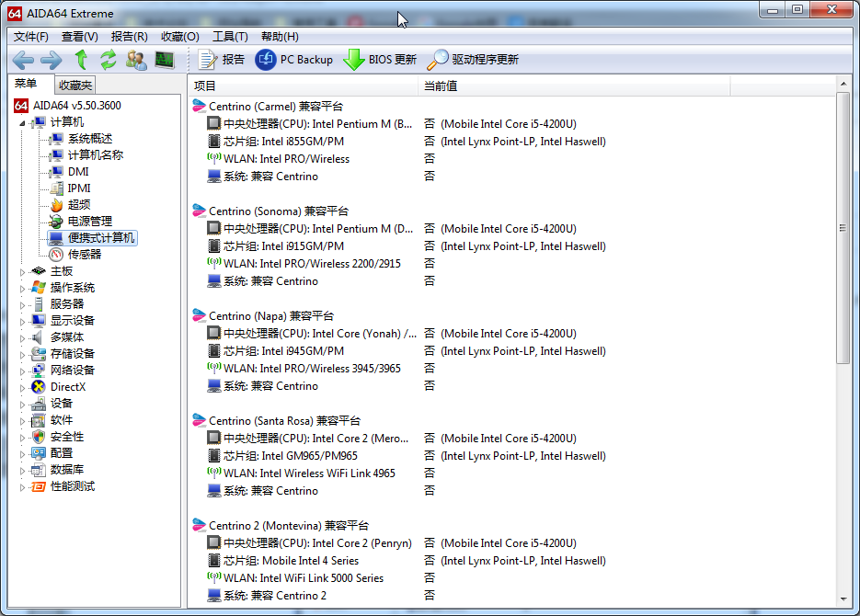The height and width of the screenshot is (616, 860).
Task: Click the 多媒体 speaker icon
Action: click(38, 337)
